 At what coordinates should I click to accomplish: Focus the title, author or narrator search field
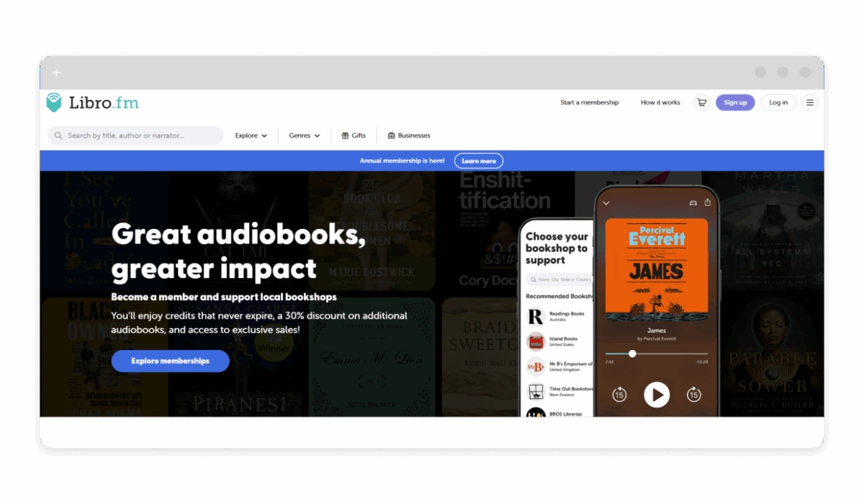[137, 135]
